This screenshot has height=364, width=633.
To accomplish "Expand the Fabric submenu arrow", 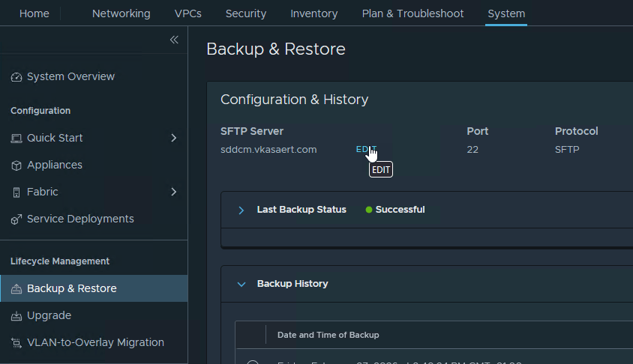I will 173,192.
